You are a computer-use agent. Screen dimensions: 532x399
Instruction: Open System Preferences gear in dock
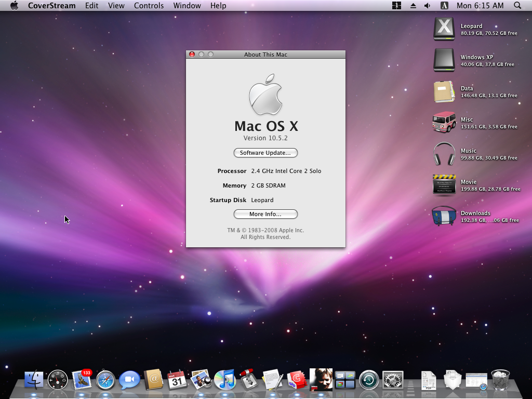tap(393, 380)
